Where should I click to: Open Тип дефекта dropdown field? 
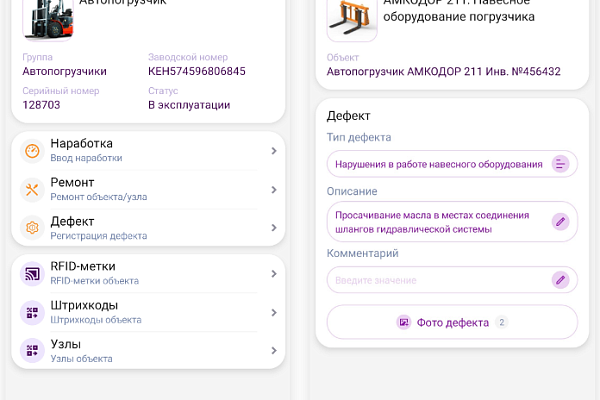point(452,164)
